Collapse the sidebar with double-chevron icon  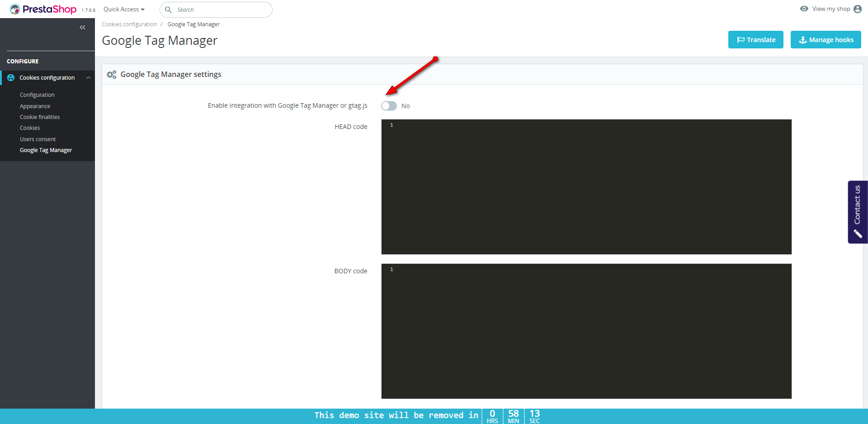pyautogui.click(x=82, y=28)
